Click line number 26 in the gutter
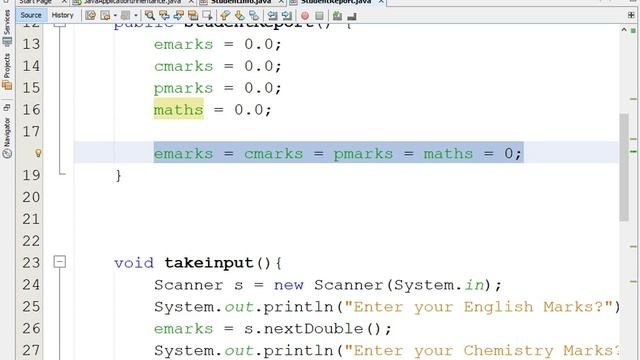 click(31, 329)
